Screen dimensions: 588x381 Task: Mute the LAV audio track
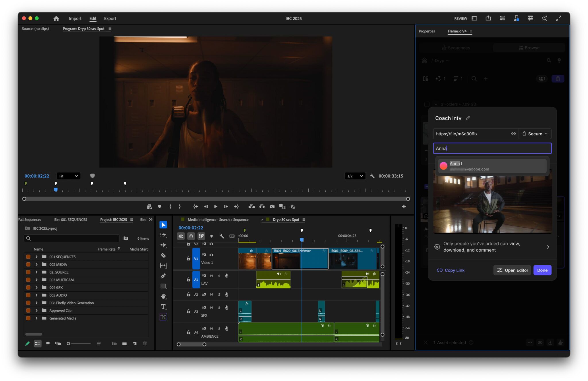(211, 276)
